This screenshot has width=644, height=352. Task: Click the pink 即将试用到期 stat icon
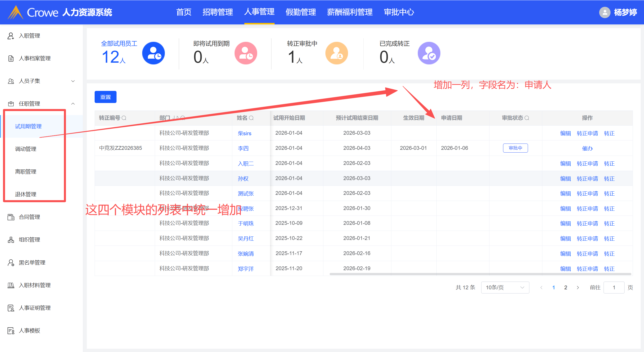tap(246, 53)
